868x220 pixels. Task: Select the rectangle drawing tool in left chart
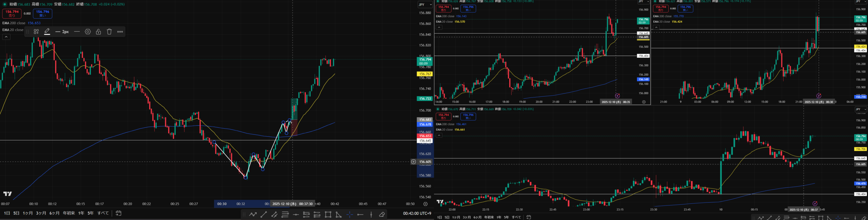(x=328, y=214)
